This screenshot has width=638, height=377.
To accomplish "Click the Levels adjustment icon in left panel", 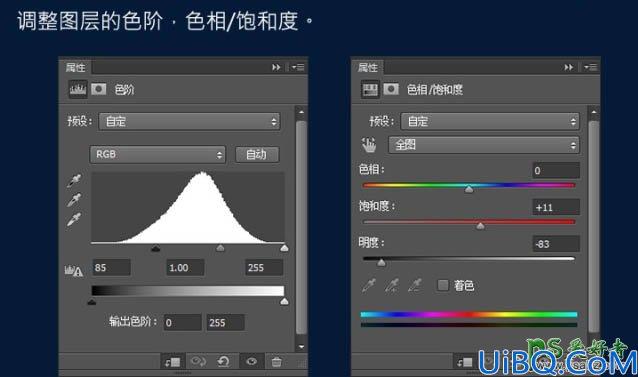I will (x=77, y=89).
